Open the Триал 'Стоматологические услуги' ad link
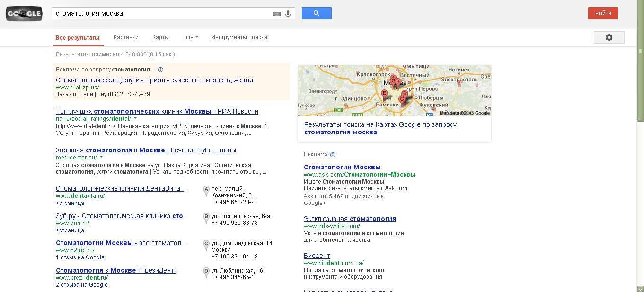 (154, 80)
